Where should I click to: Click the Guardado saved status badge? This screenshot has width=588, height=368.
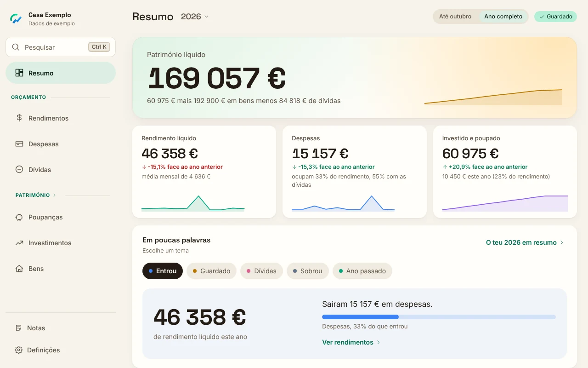pos(555,17)
